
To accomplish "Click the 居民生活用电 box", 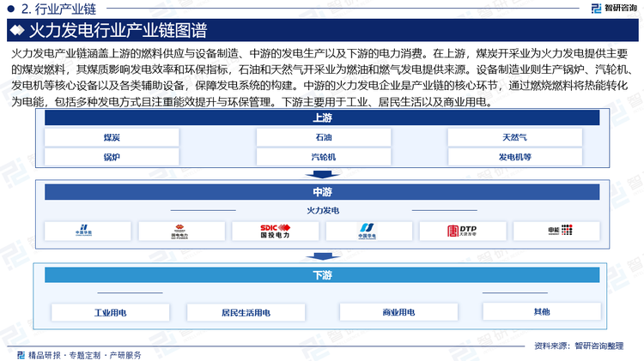I will click(246, 313).
